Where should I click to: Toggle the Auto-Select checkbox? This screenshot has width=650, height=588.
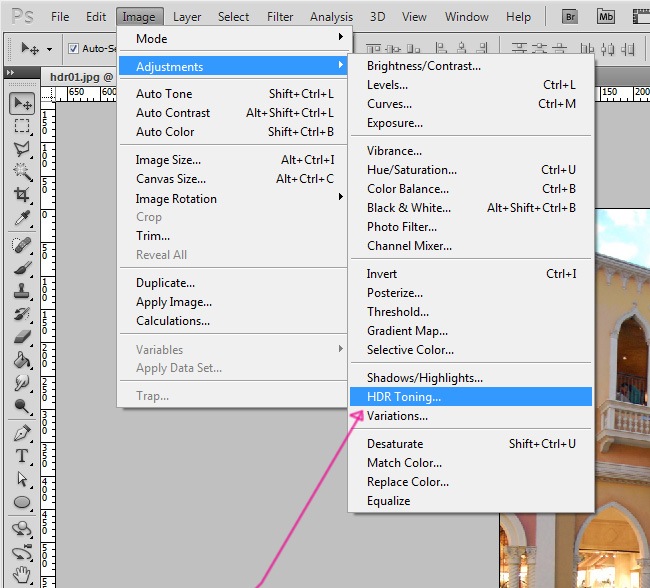(73, 48)
